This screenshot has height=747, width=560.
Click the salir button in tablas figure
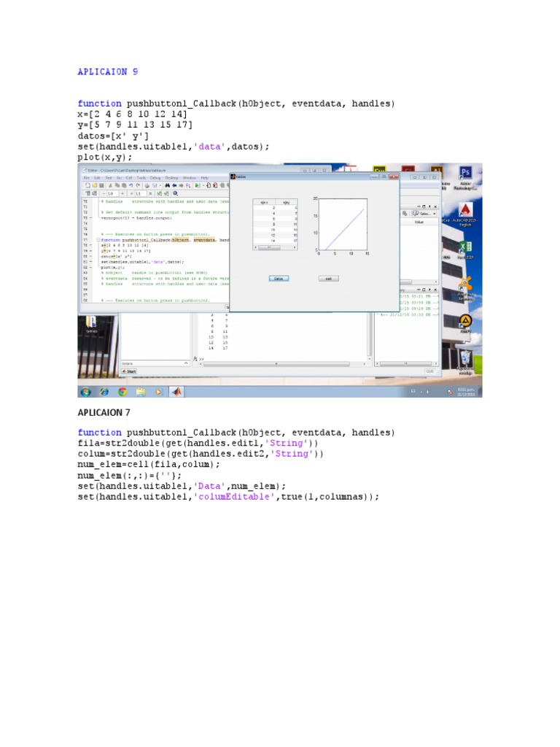pos(329,278)
